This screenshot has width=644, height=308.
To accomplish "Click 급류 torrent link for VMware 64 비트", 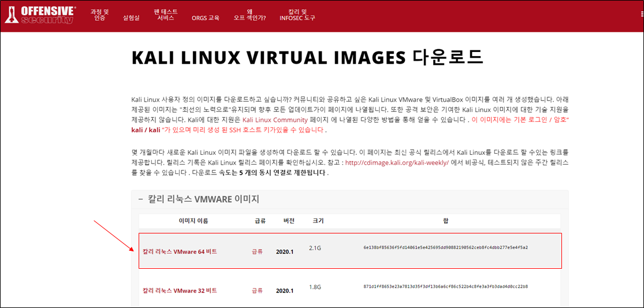I will click(257, 252).
